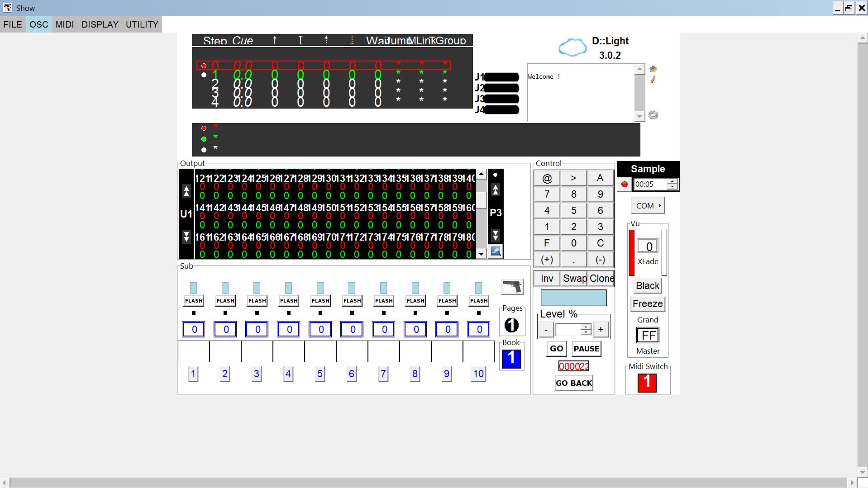Click the U1 double up arrow
This screenshot has height=488, width=868.
click(186, 191)
